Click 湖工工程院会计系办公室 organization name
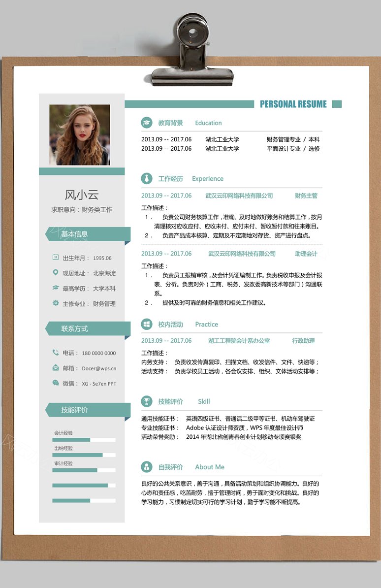The image size is (381, 588). (x=239, y=341)
